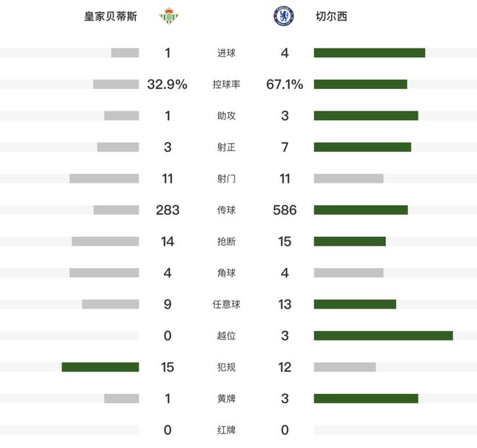Image resolution: width=477 pixels, height=448 pixels.
Task: Click Chelsea's green 传球 passes bar
Action: (361, 210)
